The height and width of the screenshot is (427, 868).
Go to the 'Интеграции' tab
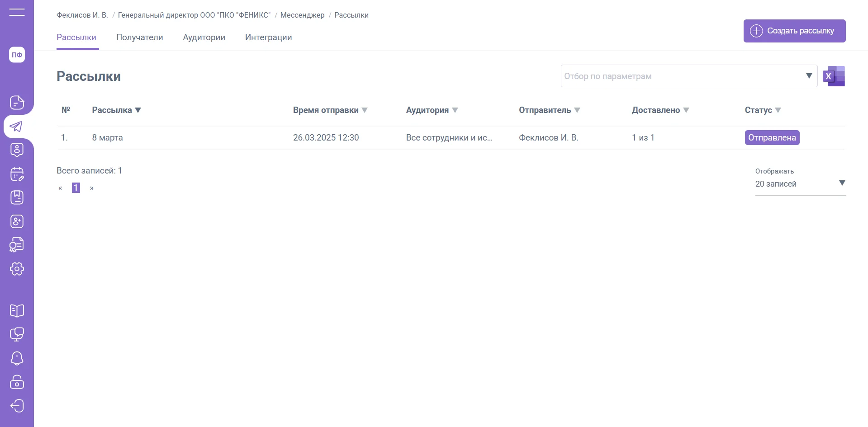[268, 38]
